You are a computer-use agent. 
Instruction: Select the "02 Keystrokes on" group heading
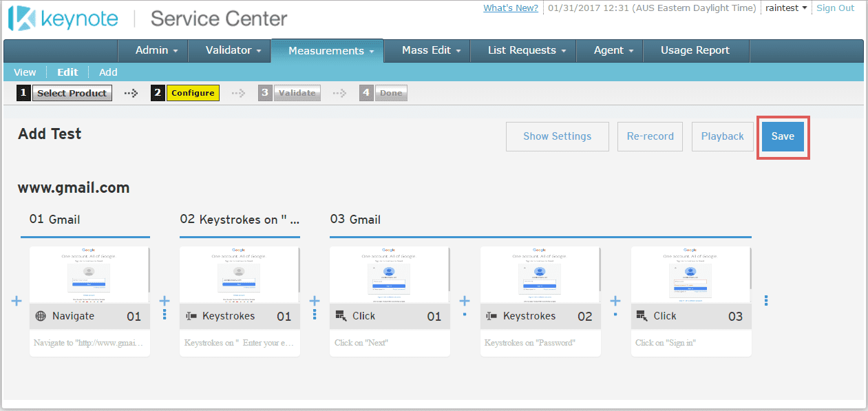[x=240, y=220]
